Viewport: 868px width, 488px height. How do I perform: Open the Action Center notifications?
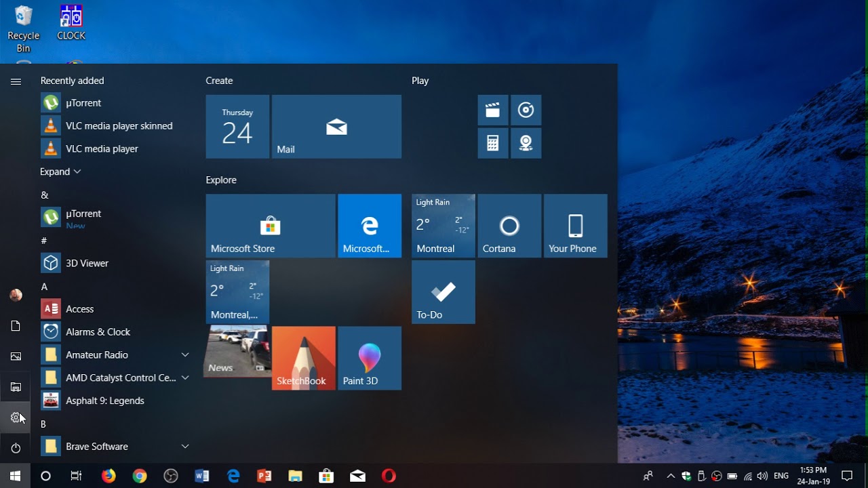[847, 476]
